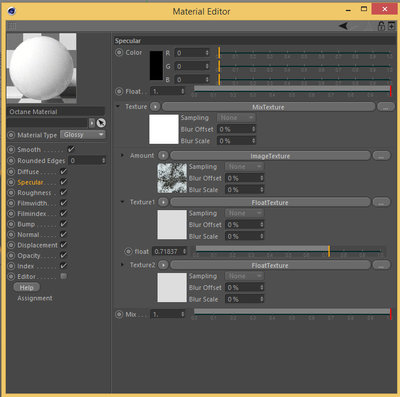Click the round arrow button beside Texture2
Screen dimensions: 400x397
coord(163,265)
